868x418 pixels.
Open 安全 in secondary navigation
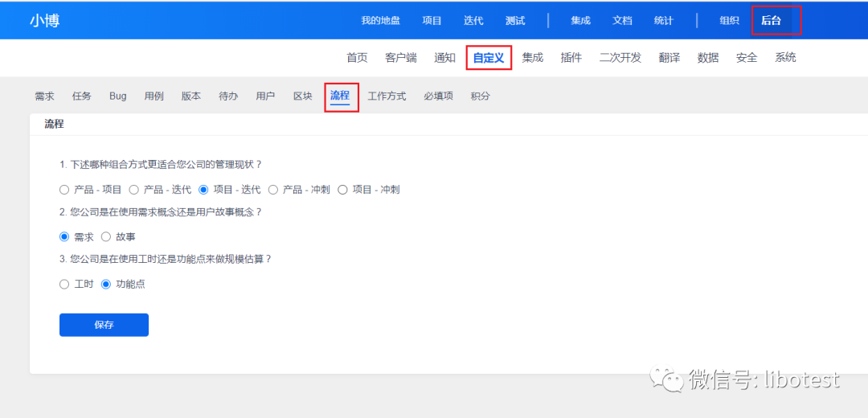747,58
